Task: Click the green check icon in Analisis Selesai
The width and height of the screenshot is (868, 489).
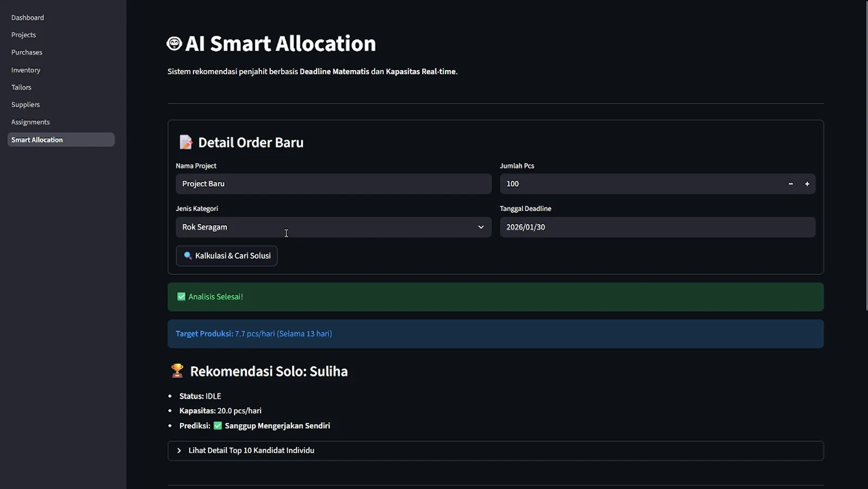Action: [x=181, y=297]
